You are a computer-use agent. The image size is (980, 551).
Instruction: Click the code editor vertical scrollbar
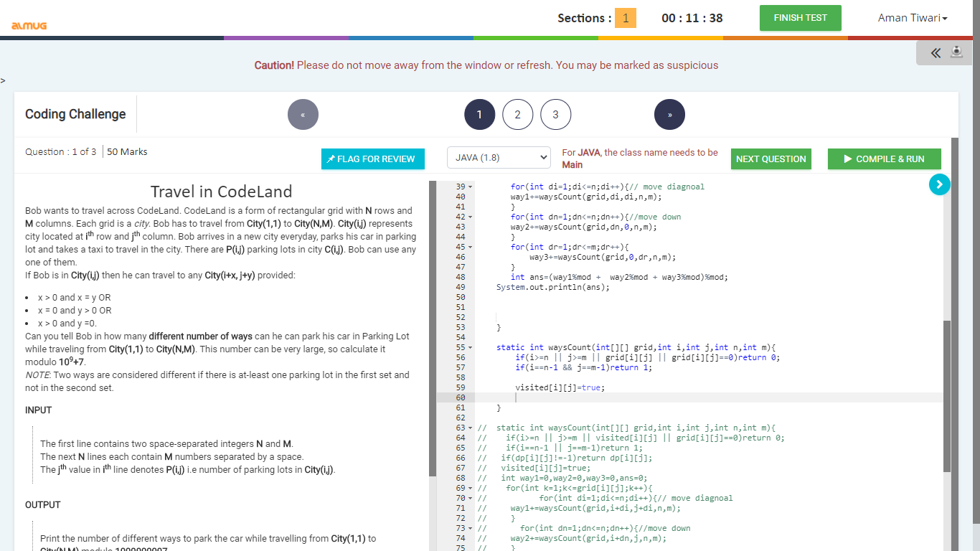coord(947,395)
